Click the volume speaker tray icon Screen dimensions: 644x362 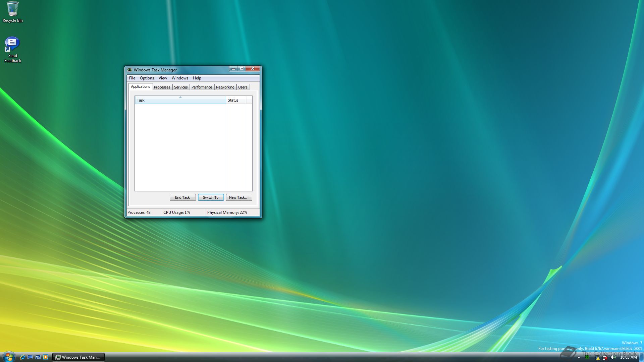tap(613, 357)
